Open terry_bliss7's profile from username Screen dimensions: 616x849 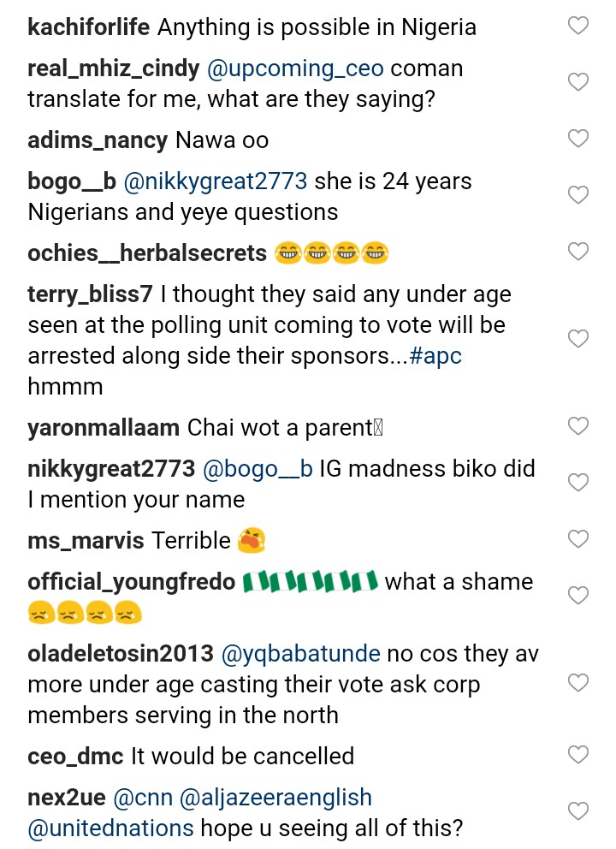(x=90, y=294)
